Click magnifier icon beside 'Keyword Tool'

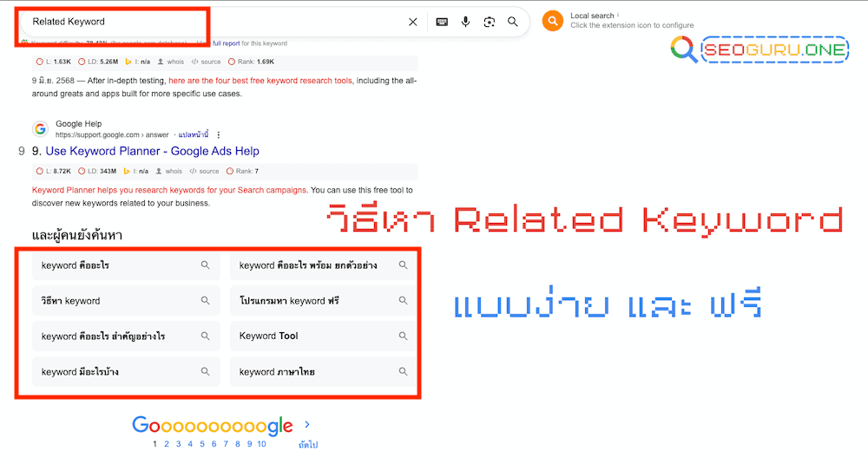click(403, 337)
